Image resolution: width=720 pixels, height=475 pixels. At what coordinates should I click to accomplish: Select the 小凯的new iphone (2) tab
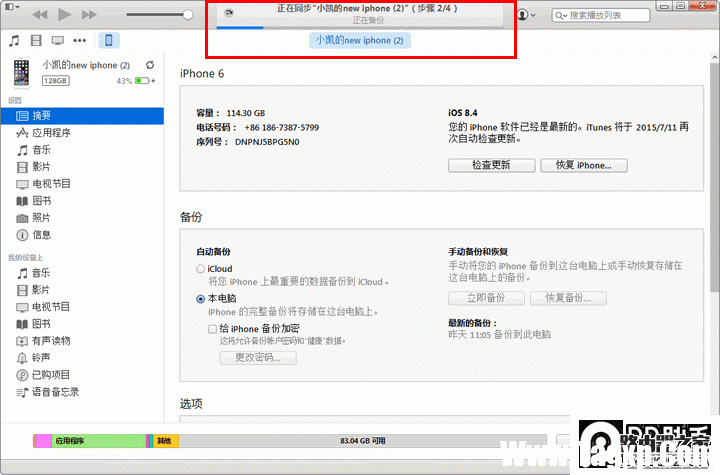(360, 40)
